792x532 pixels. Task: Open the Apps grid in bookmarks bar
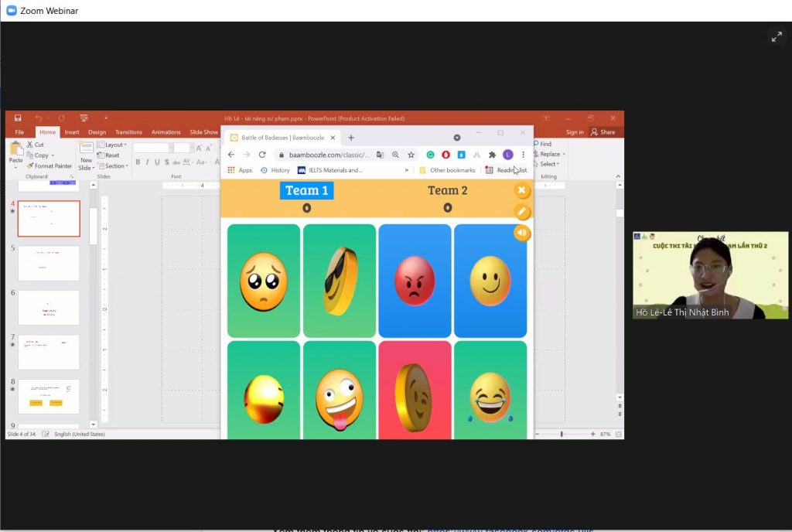point(240,170)
